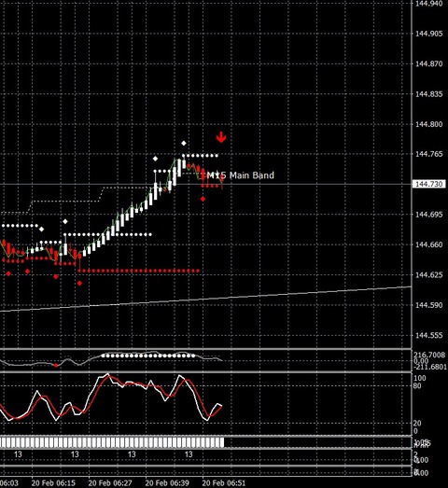
Task: Click the 144.940 price axis label
Action: point(429,4)
